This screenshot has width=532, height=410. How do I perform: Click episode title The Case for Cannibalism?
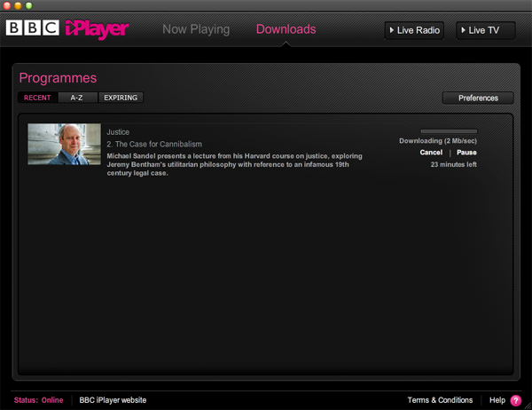point(154,144)
